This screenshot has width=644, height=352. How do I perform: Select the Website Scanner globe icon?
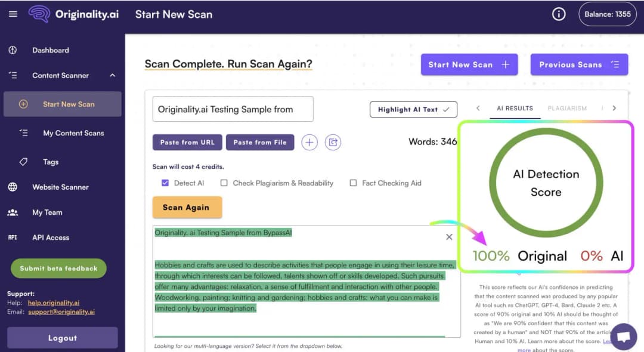click(x=13, y=187)
